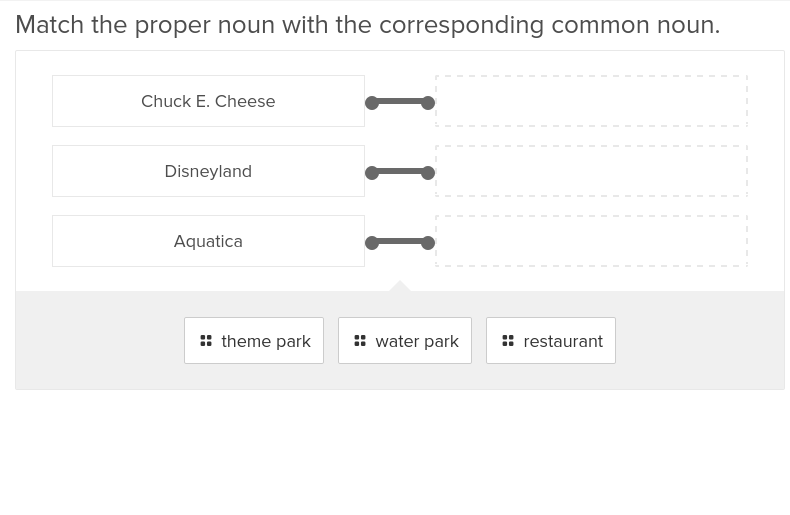
Task: Click the "Match the proper noun" instruction text
Action: click(367, 25)
